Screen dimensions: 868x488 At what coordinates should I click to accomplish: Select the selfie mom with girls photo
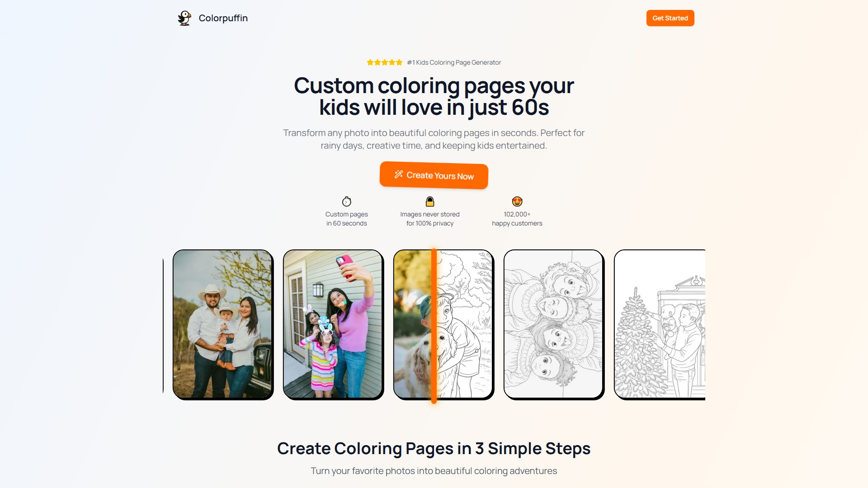[333, 324]
